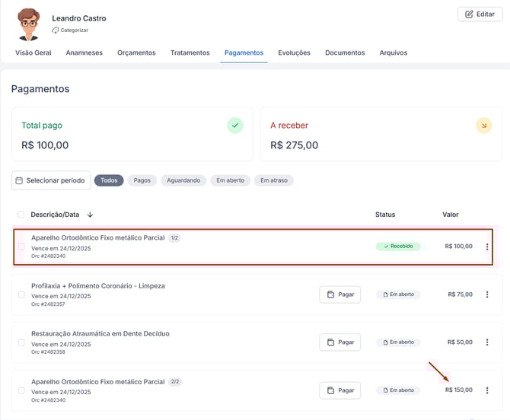Click the arrow icon in A receber card
This screenshot has width=510, height=420.
tap(483, 126)
